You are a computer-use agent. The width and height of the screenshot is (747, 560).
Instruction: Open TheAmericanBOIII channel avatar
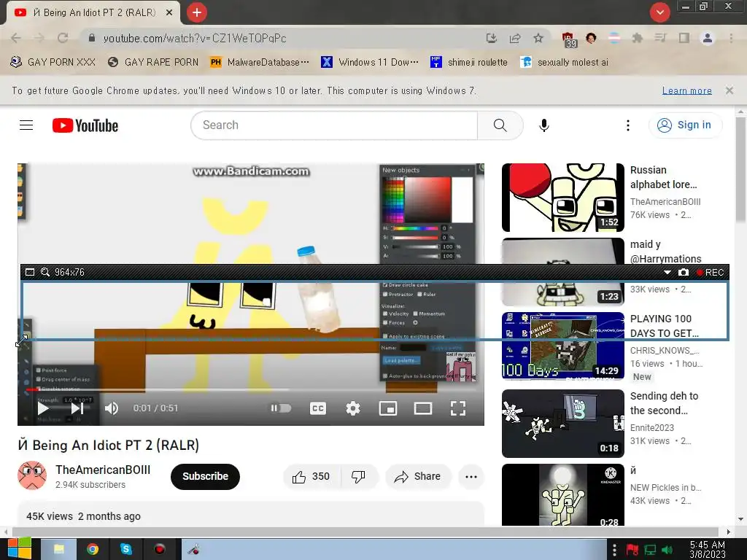tap(32, 475)
